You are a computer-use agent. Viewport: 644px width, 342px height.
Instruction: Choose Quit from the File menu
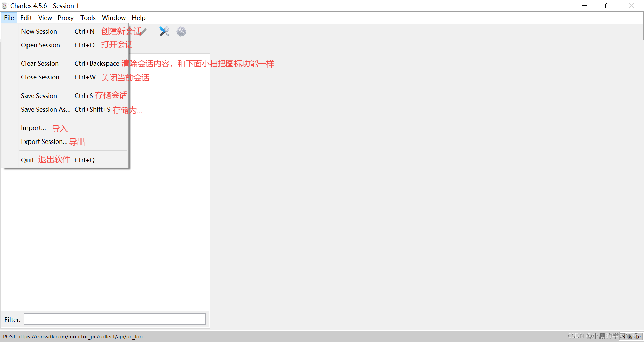65,160
